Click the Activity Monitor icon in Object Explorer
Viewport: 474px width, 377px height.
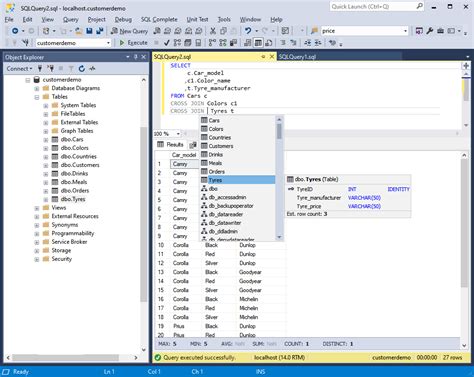point(92,69)
